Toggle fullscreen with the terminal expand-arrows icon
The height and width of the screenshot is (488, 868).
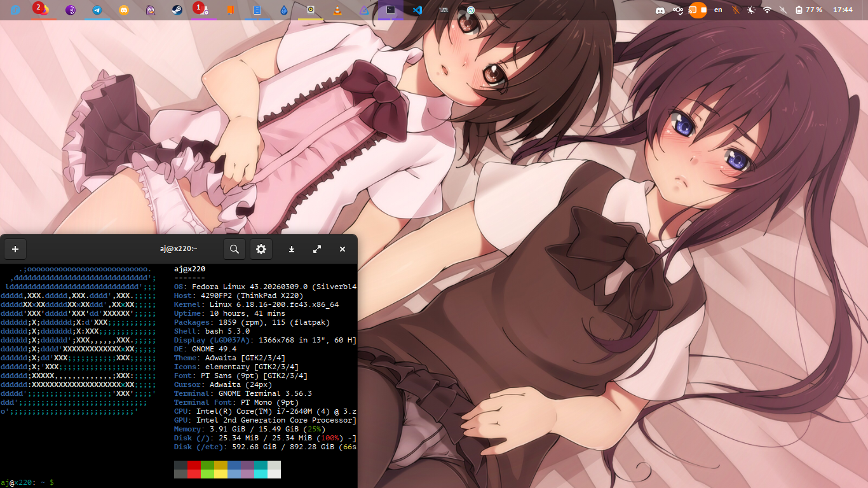317,249
